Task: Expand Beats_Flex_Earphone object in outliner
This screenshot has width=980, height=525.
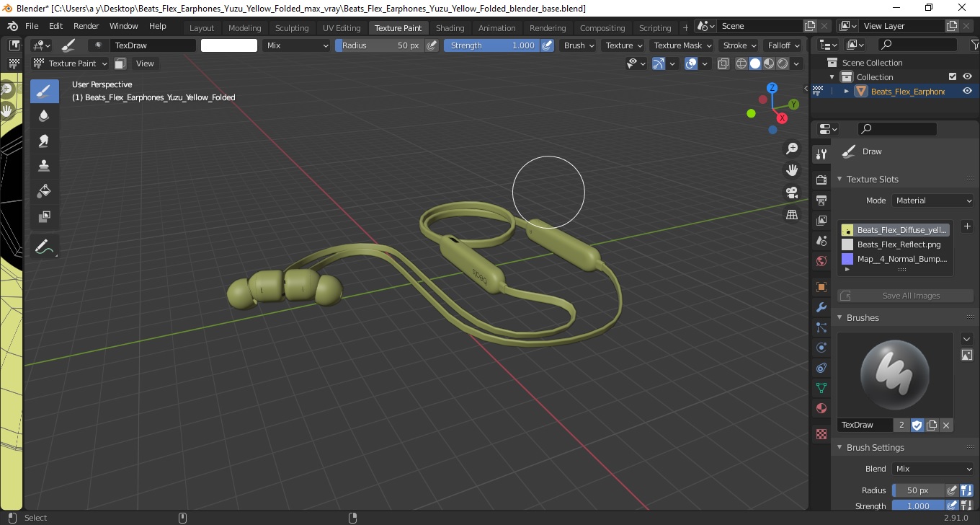Action: pyautogui.click(x=847, y=91)
